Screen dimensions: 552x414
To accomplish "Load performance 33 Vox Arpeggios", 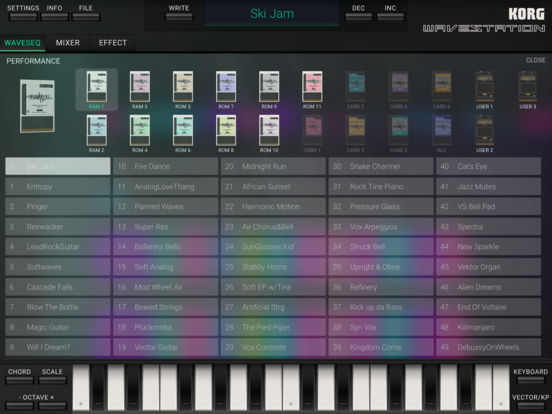I will click(x=381, y=227).
